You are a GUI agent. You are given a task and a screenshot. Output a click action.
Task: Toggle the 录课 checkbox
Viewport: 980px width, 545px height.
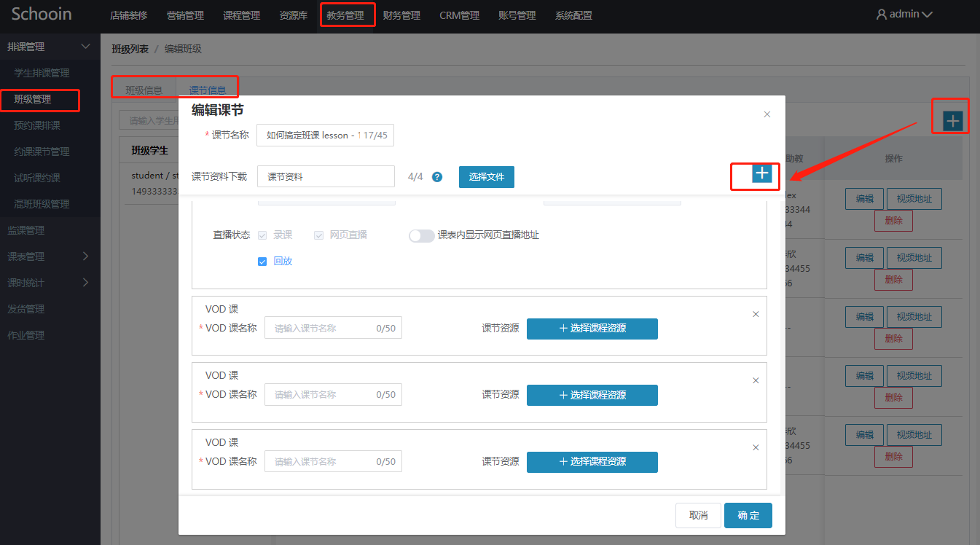click(262, 235)
